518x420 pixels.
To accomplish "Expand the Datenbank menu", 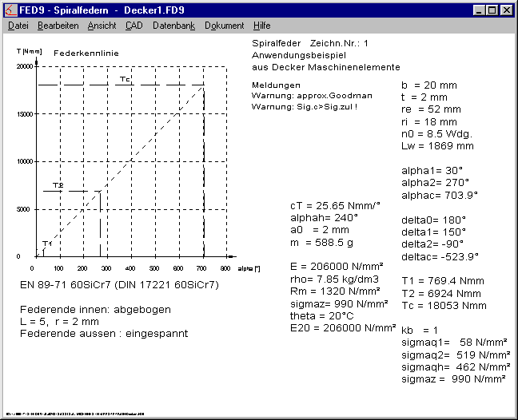I will [x=173, y=26].
